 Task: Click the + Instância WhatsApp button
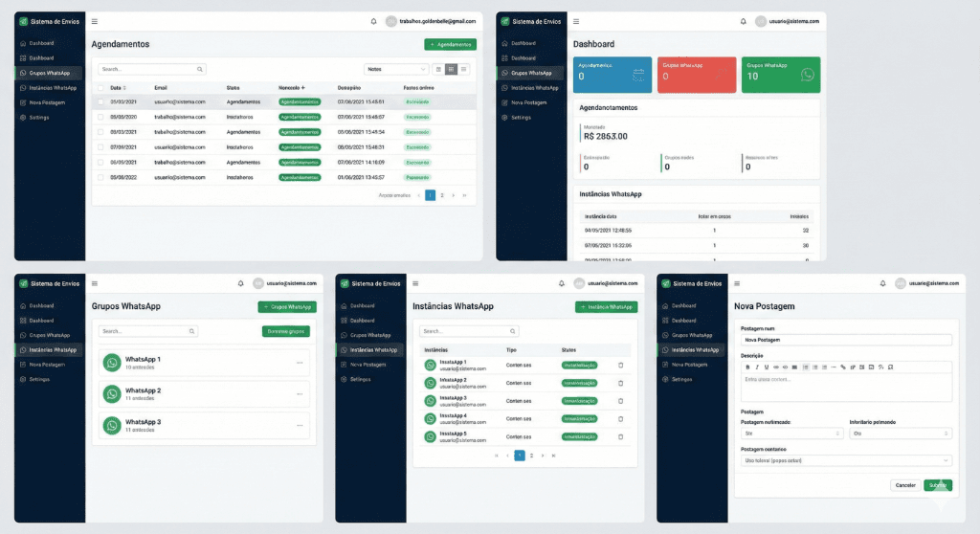pos(606,307)
